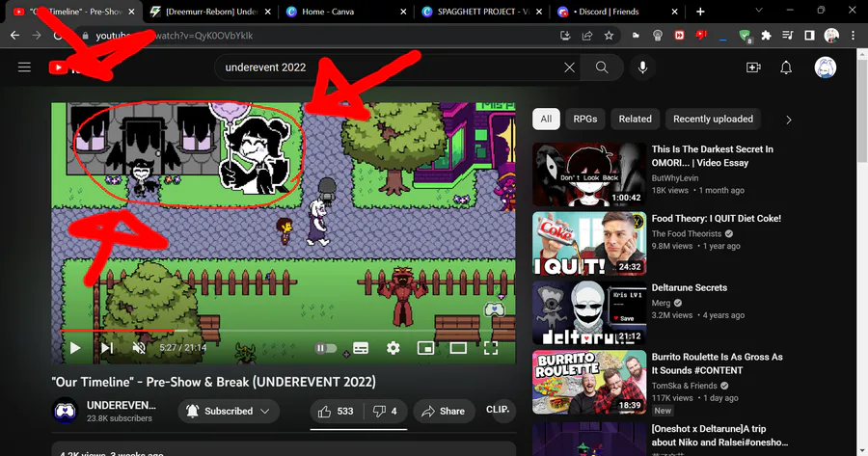Switch to the Discord Friends tab
Viewport: 868px width, 456px height.
click(x=617, y=12)
